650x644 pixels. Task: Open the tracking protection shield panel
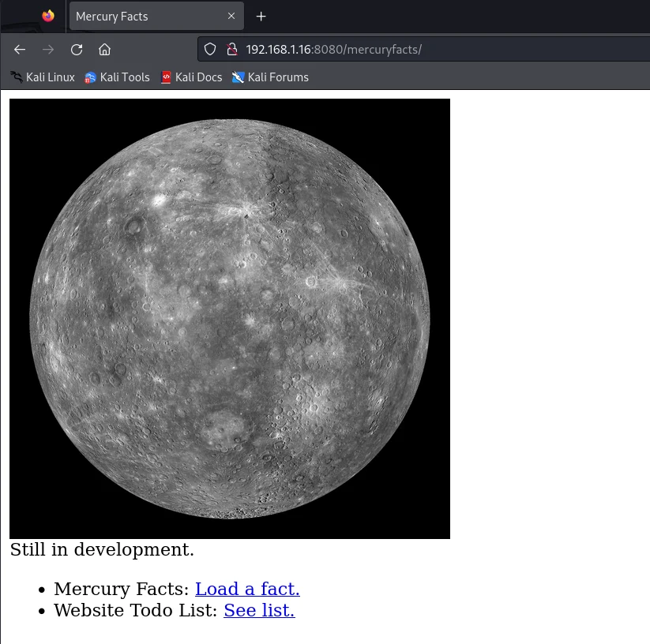click(x=210, y=50)
